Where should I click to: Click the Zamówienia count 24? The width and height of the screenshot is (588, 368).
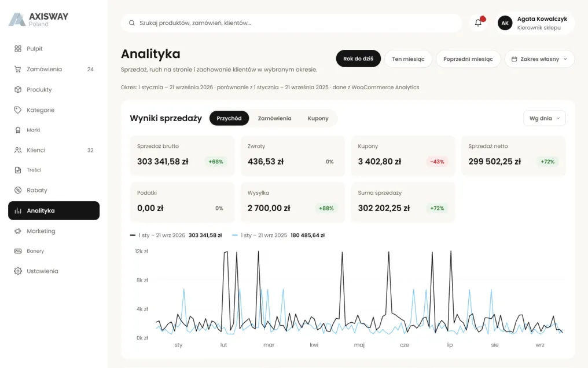click(90, 70)
